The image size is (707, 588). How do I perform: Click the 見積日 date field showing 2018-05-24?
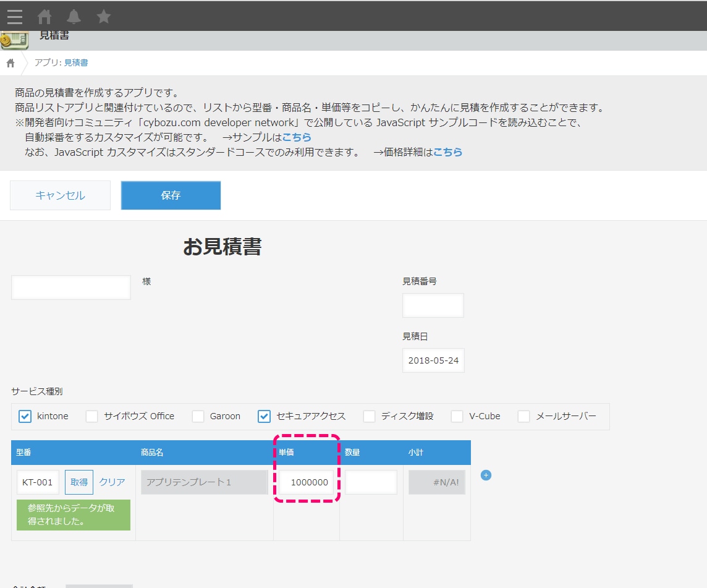pyautogui.click(x=433, y=360)
